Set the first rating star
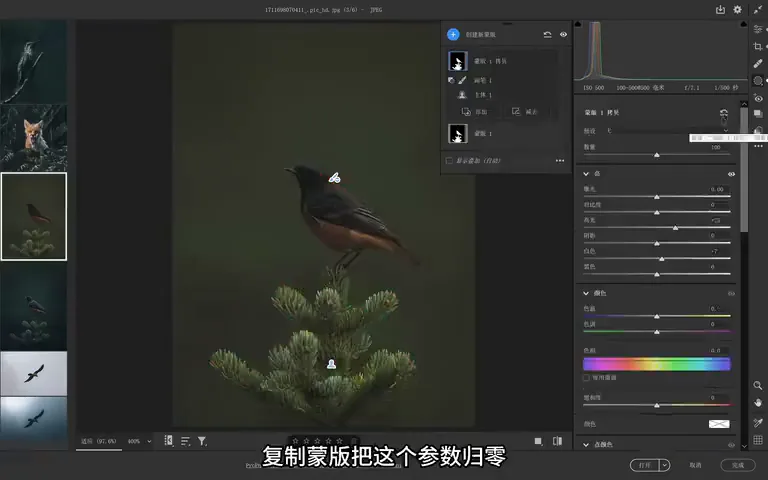Viewport: 768px width, 480px height. 295,441
